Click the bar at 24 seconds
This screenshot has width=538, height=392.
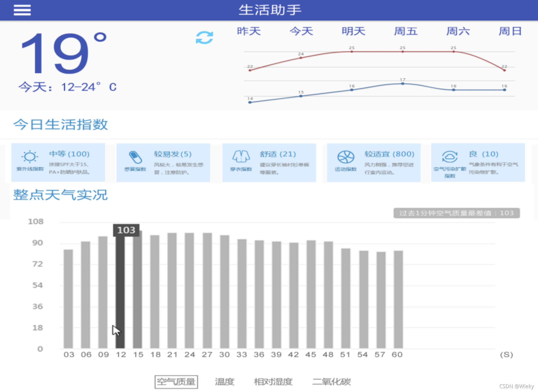(x=189, y=291)
